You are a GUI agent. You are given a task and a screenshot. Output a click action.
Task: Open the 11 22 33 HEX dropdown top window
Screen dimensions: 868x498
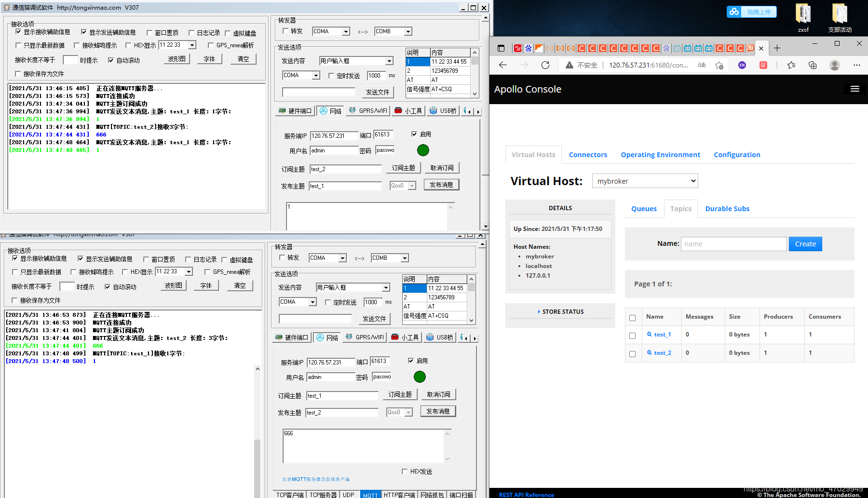click(192, 45)
